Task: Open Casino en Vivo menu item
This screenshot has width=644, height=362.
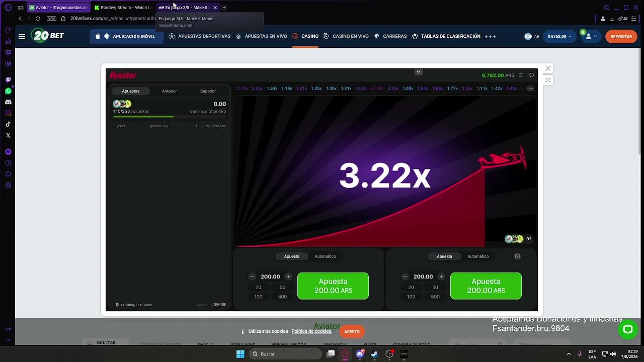Action: point(346,36)
